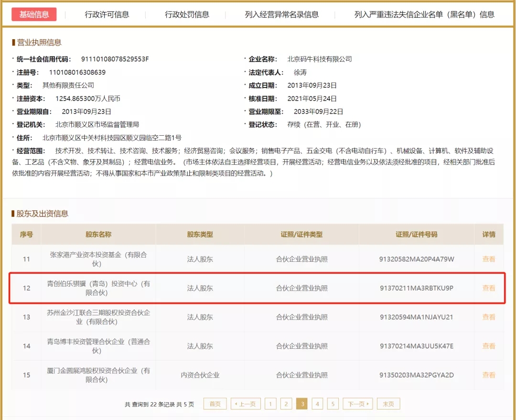This screenshot has height=420, width=516.
Task: Click 股东名称 column header
Action: click(x=98, y=234)
